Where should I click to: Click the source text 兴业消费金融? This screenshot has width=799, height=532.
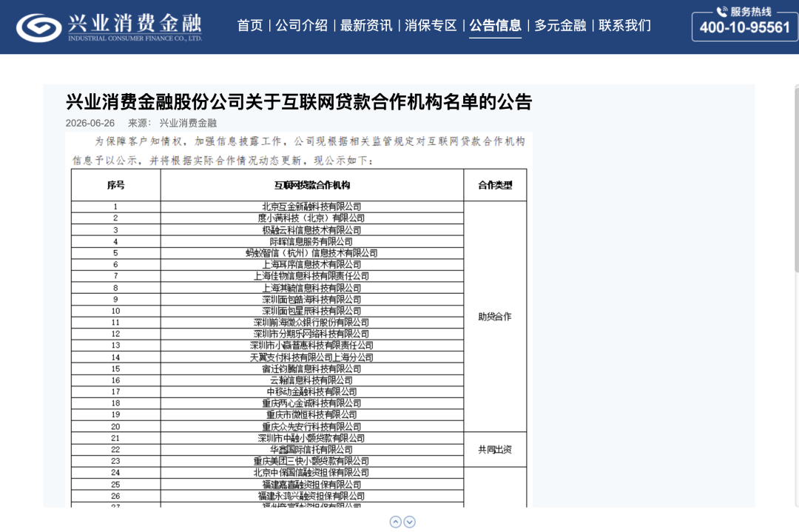coord(188,124)
